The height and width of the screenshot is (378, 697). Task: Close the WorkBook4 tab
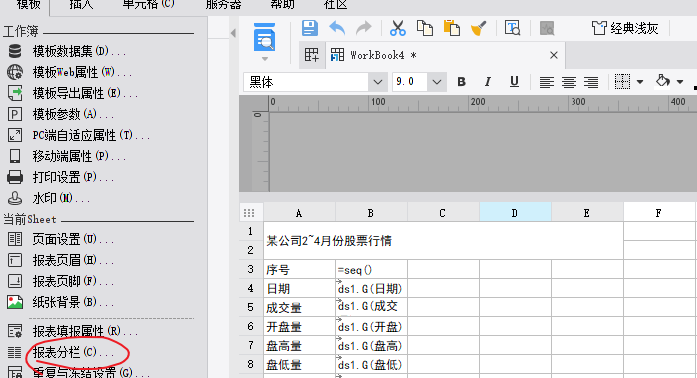click(x=553, y=55)
